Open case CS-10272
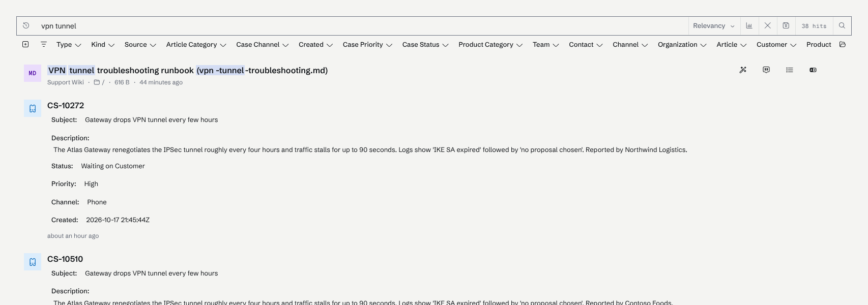The width and height of the screenshot is (868, 305). pos(66,105)
